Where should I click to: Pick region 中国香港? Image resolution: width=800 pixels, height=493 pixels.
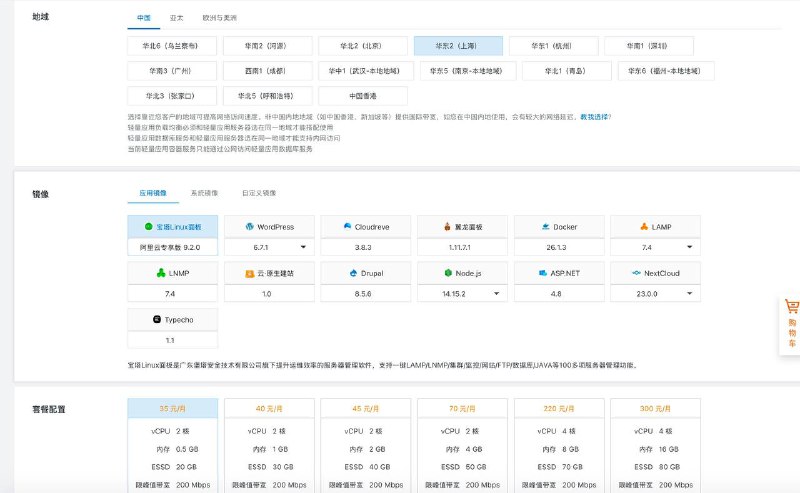click(x=363, y=96)
